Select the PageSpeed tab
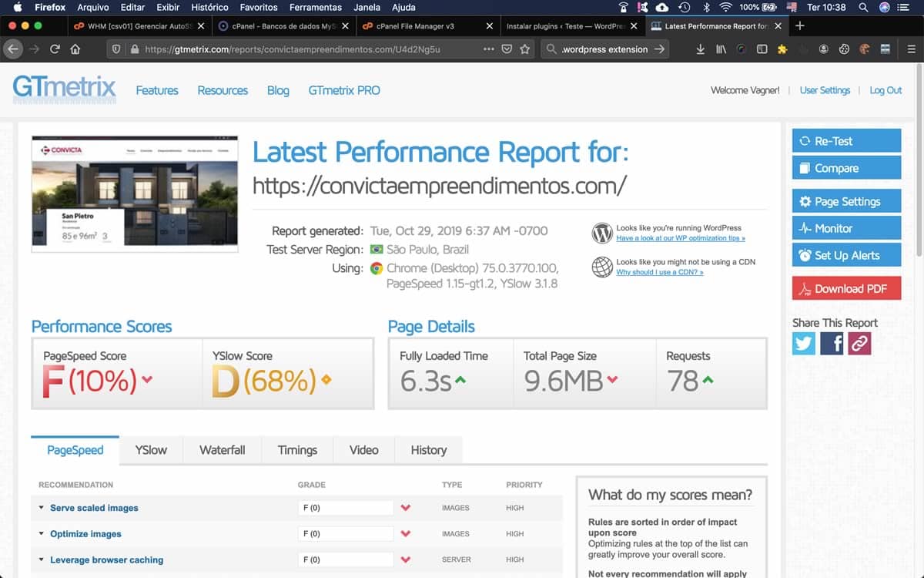924x578 pixels. pos(75,450)
